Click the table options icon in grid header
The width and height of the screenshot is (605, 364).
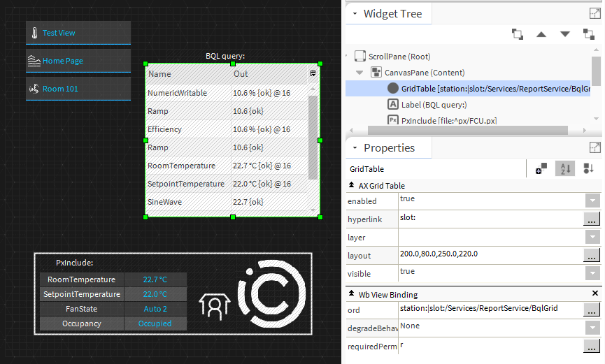[x=313, y=73]
